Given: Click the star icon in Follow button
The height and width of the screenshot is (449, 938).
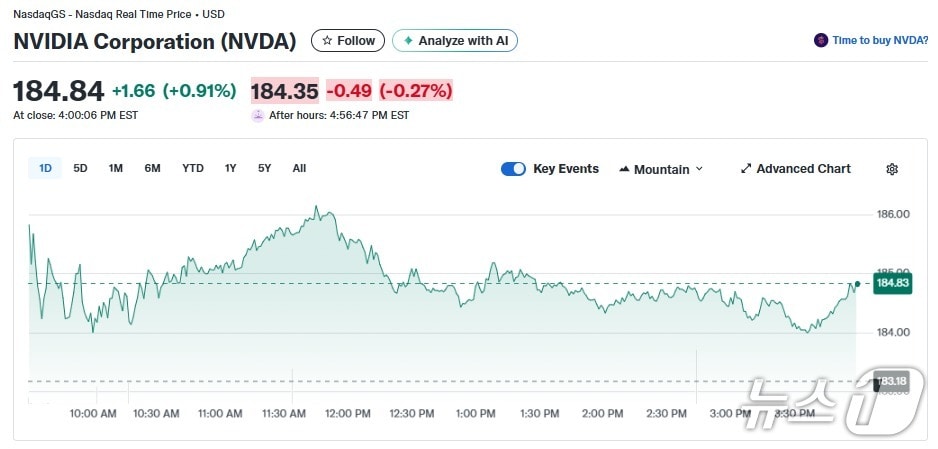Looking at the screenshot, I should [x=326, y=41].
